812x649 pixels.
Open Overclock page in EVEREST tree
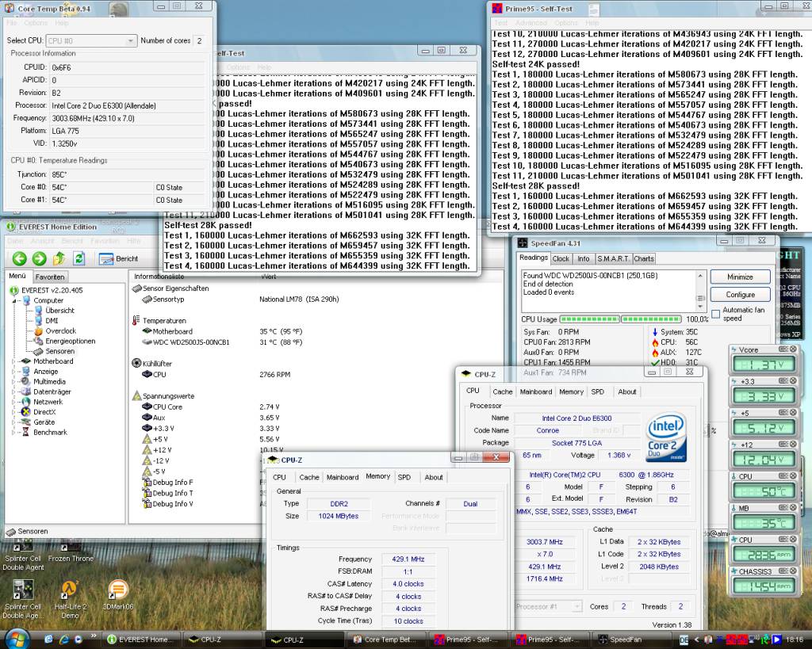(x=60, y=330)
